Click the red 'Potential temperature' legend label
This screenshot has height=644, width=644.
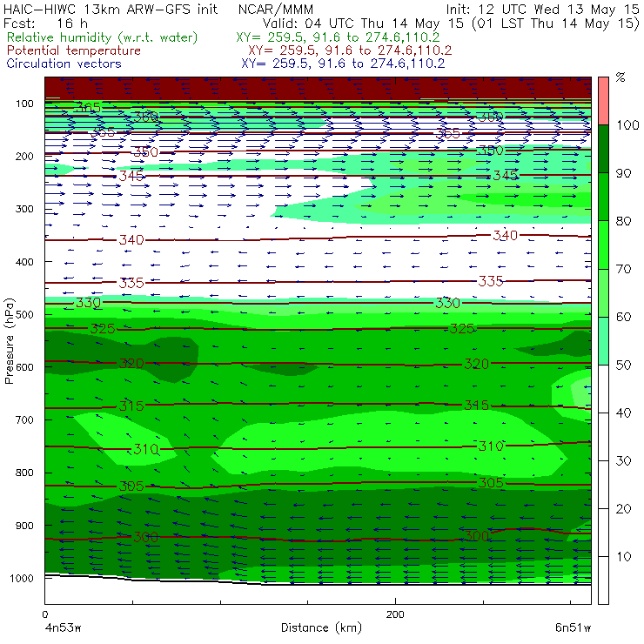pyautogui.click(x=73, y=50)
